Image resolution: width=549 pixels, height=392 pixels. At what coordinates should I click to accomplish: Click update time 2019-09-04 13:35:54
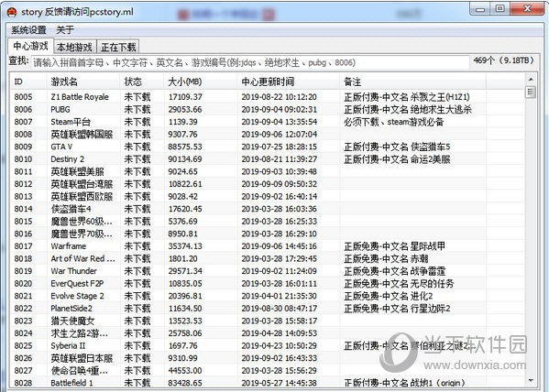pyautogui.click(x=279, y=122)
